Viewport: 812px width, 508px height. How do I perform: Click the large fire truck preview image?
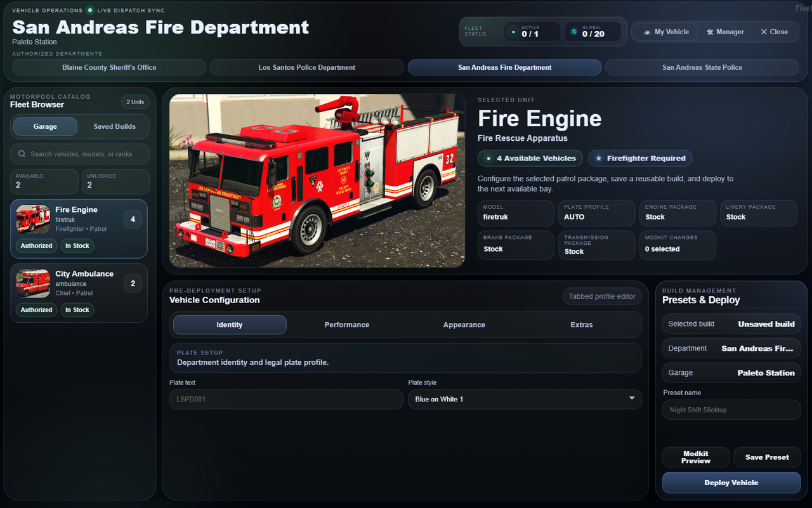317,181
